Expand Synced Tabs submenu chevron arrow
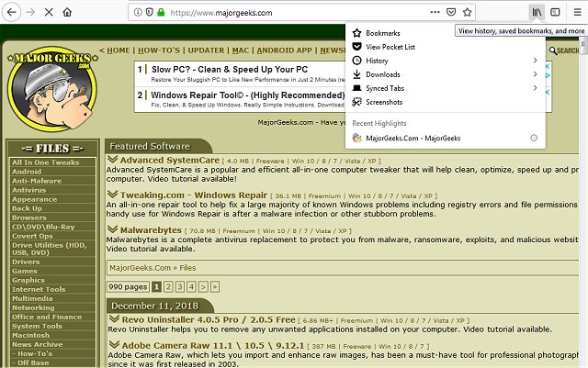Viewport: 588px width, 368px height. [x=535, y=88]
